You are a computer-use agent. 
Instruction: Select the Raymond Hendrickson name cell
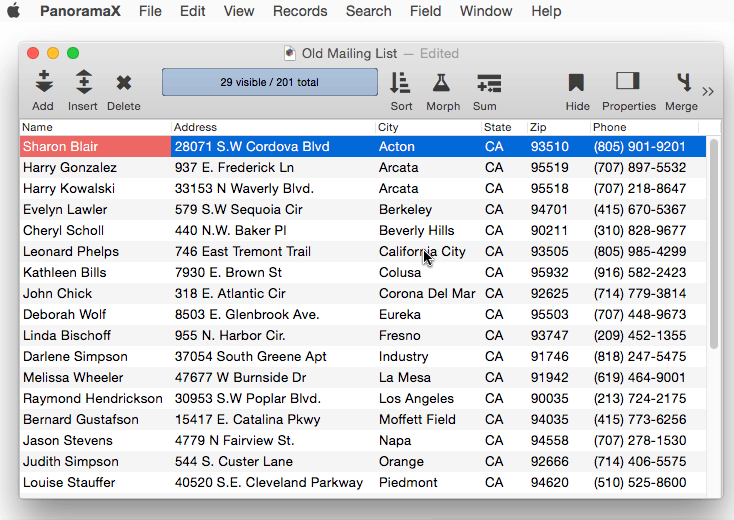point(95,398)
